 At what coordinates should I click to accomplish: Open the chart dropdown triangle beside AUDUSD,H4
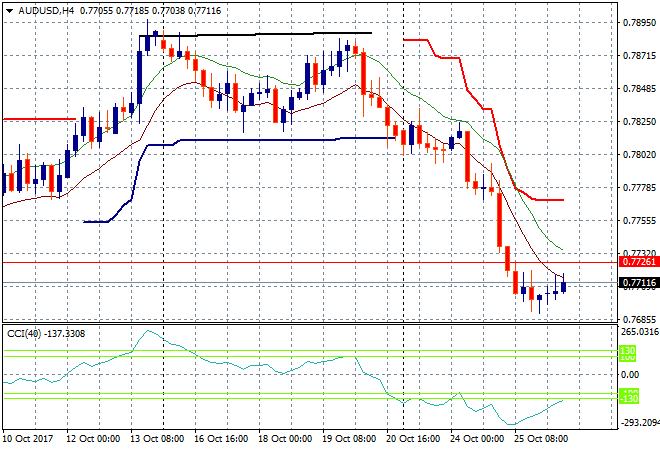(9, 11)
